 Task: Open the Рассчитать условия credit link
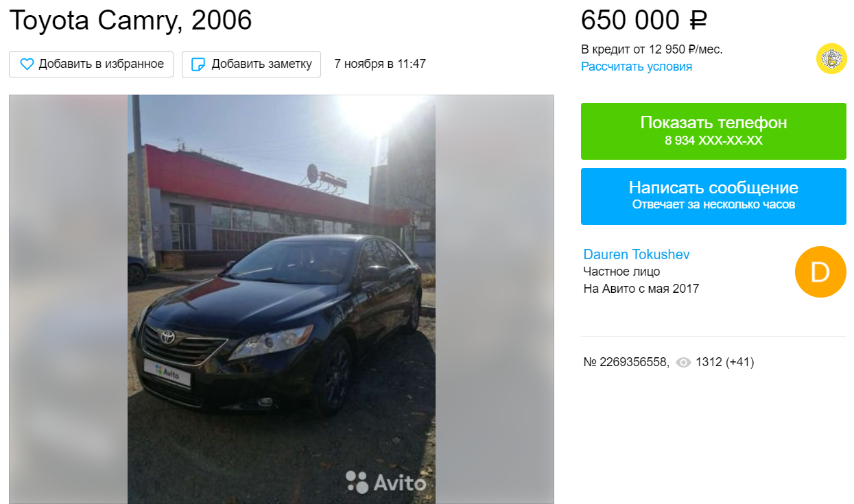(x=637, y=67)
